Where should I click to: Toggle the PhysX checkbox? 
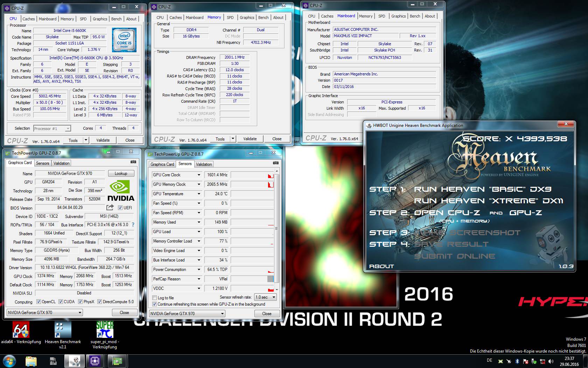(80, 301)
